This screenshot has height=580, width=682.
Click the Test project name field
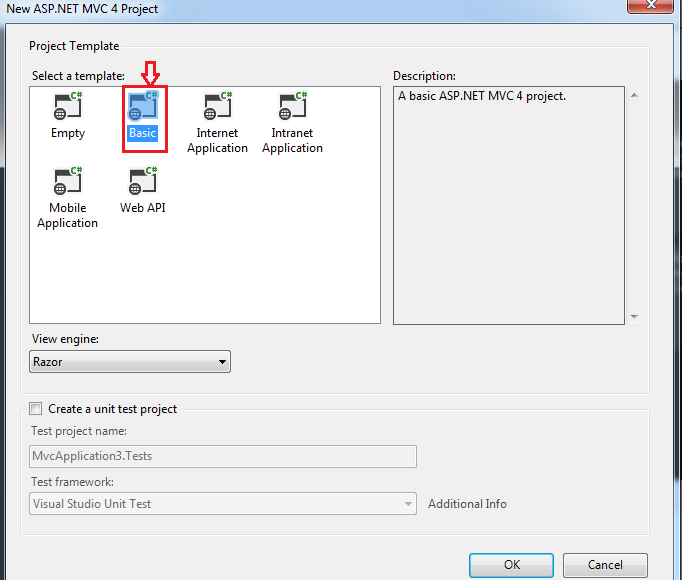click(x=223, y=456)
